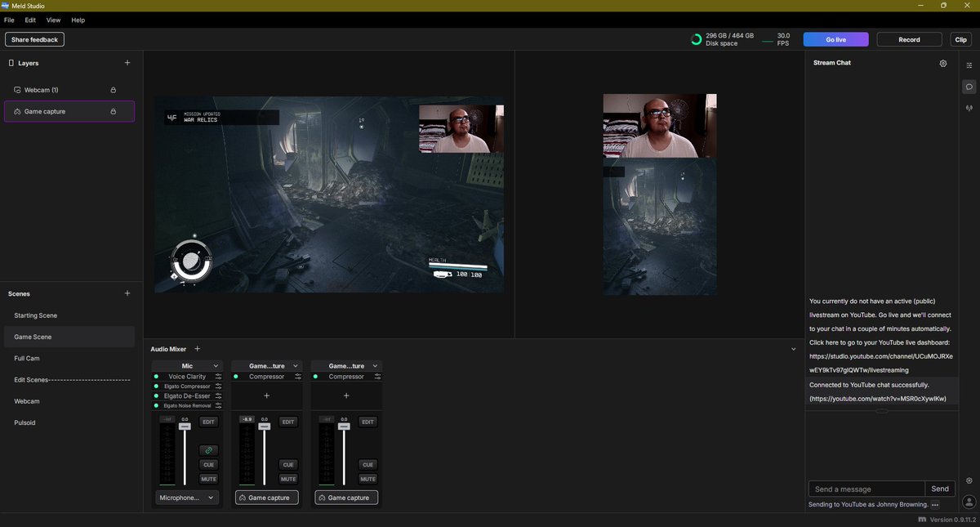Viewport: 980px width, 527px height.
Task: Enable CUE on the Mic channel
Action: tap(208, 465)
